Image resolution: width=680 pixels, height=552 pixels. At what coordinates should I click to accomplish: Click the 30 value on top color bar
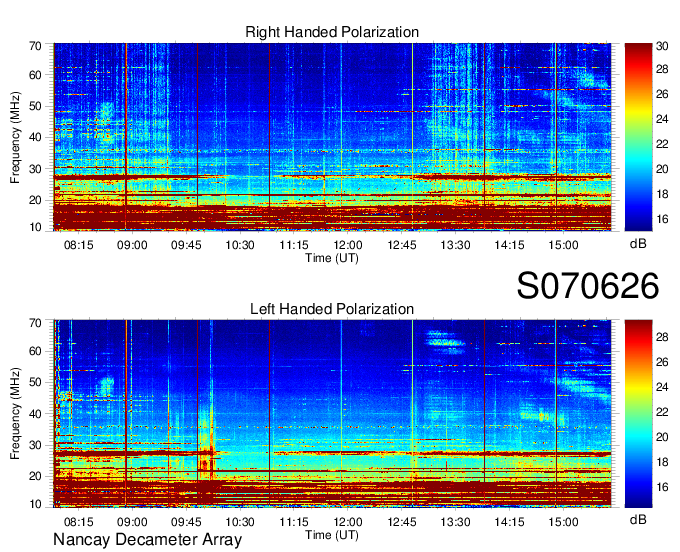(662, 46)
